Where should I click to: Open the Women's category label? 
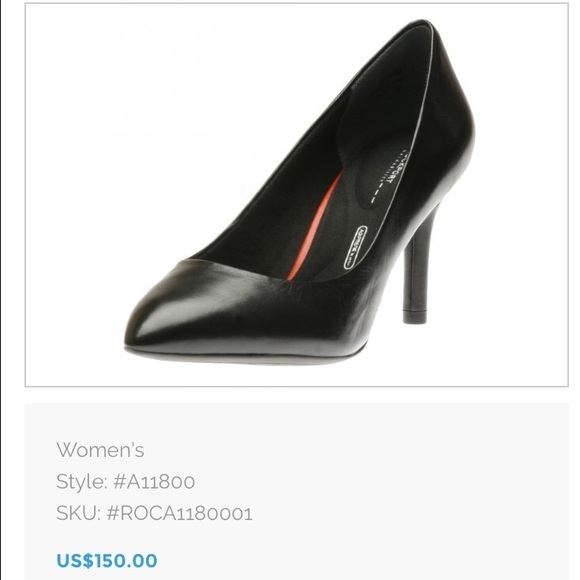tap(100, 450)
